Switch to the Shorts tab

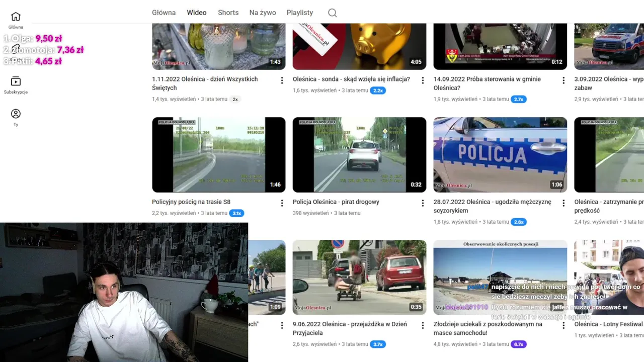pos(228,13)
